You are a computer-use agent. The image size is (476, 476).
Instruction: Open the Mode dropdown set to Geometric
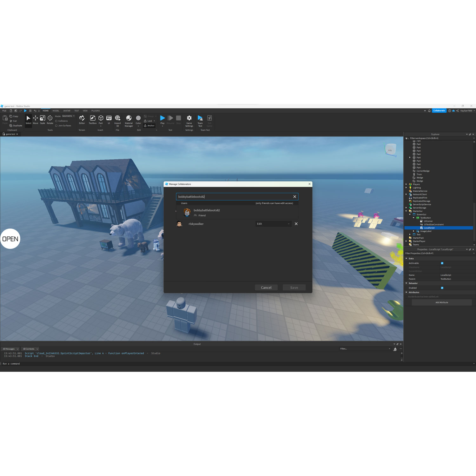[68, 116]
